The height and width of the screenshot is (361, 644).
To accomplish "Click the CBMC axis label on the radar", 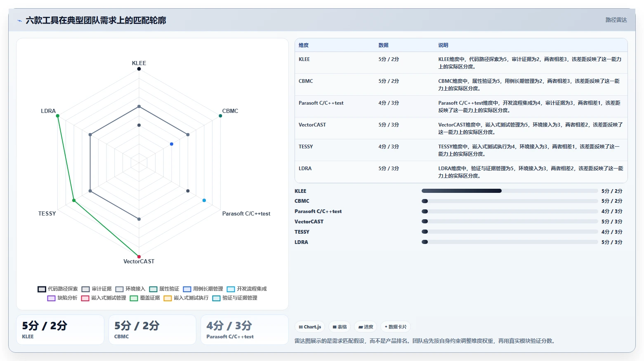I will 230,111.
